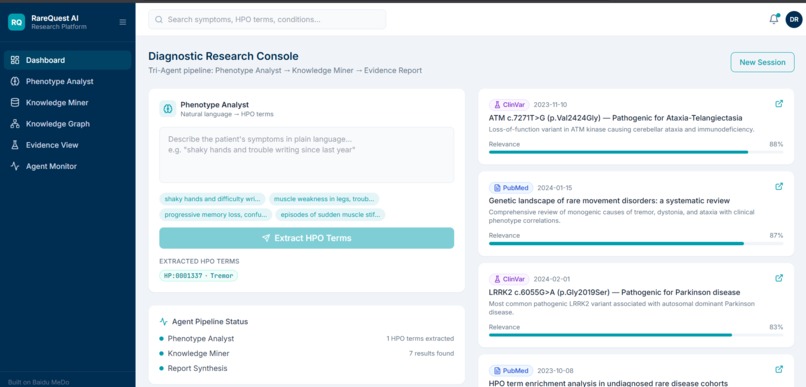
Task: Open Knowledge Miner in sidebar
Action: tap(67, 103)
